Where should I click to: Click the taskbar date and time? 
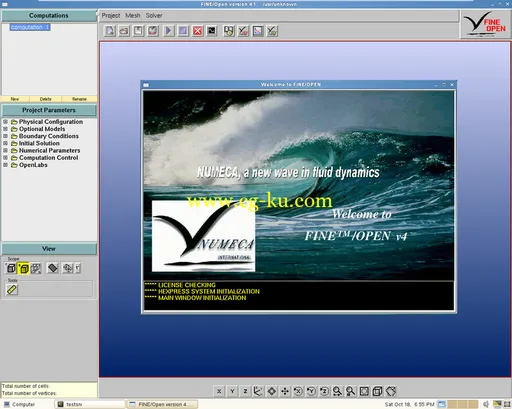pyautogui.click(x=409, y=404)
